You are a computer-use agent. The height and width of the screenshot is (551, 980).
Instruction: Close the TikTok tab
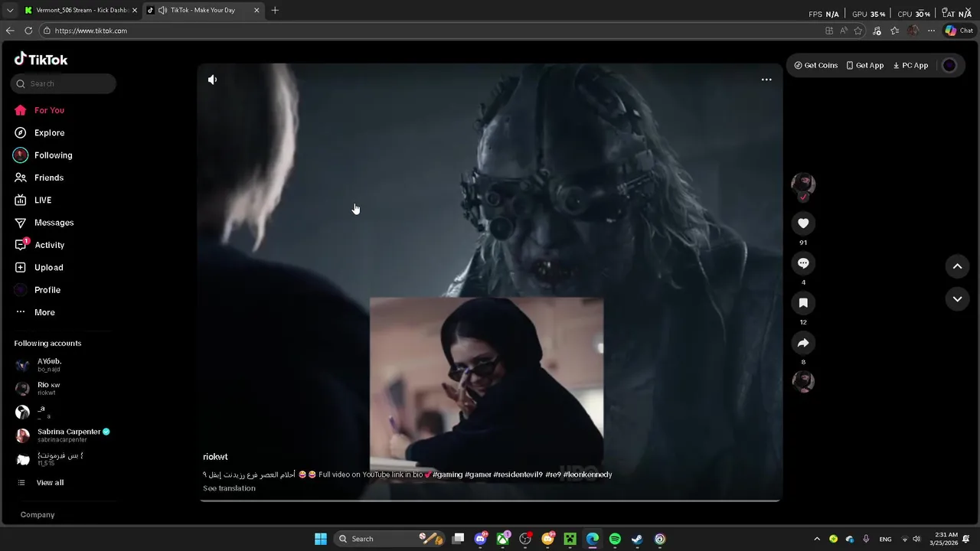(x=256, y=10)
